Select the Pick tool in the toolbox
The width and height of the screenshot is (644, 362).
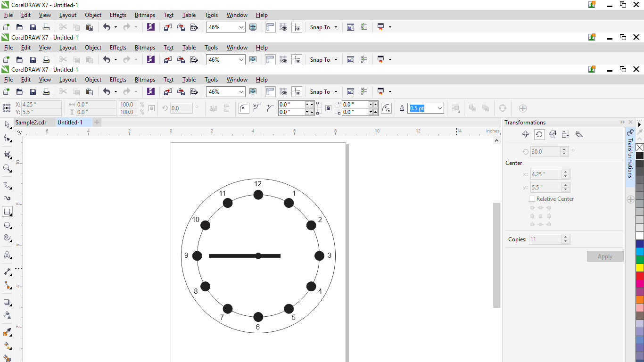click(x=7, y=124)
